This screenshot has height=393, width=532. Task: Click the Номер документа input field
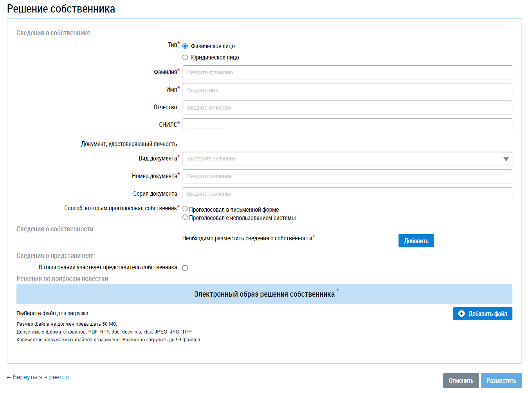pyautogui.click(x=347, y=177)
